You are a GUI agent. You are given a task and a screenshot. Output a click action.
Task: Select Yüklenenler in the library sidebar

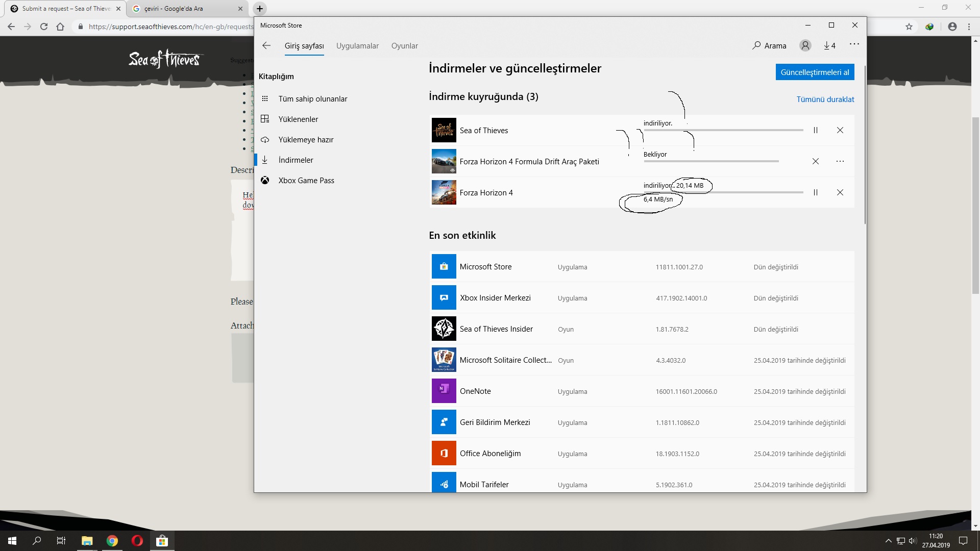pyautogui.click(x=298, y=119)
